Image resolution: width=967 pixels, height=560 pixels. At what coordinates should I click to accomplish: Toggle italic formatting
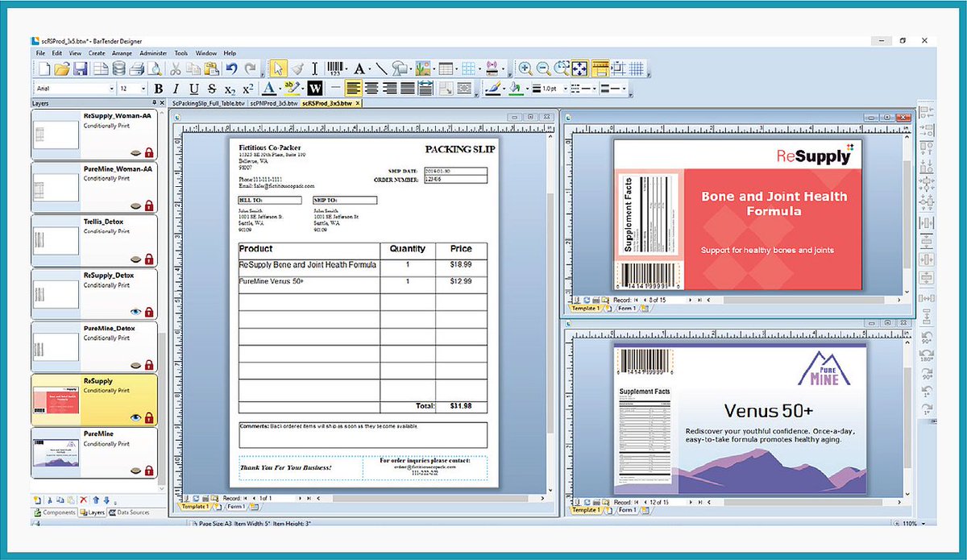[x=176, y=89]
